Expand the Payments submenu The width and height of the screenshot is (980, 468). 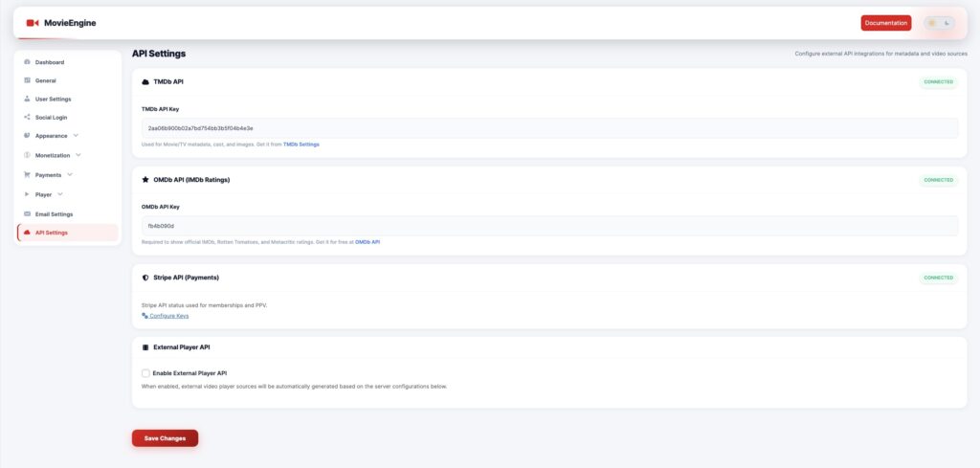(x=70, y=175)
